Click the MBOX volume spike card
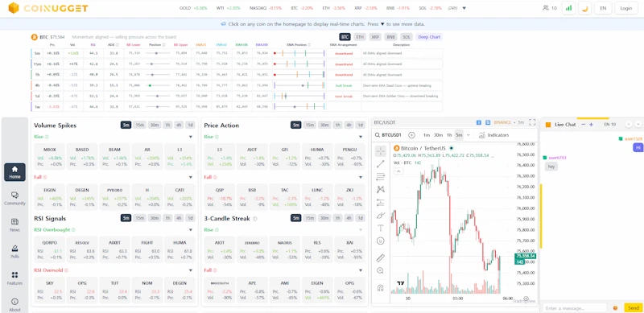The height and width of the screenshot is (313, 644). tap(50, 156)
